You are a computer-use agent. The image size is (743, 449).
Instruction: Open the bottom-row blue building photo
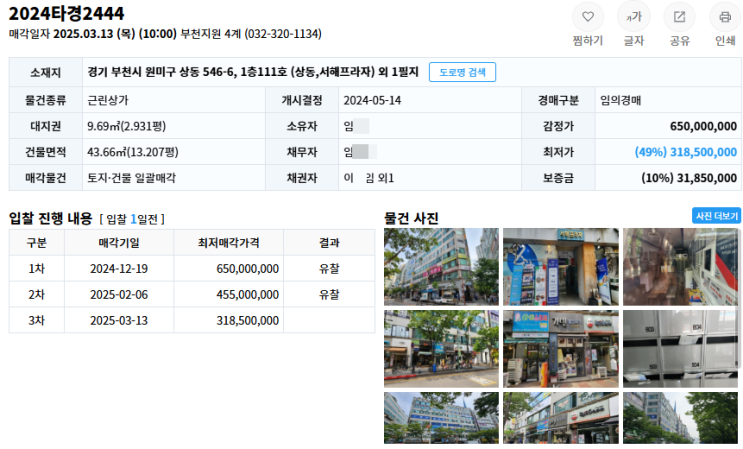click(x=441, y=418)
